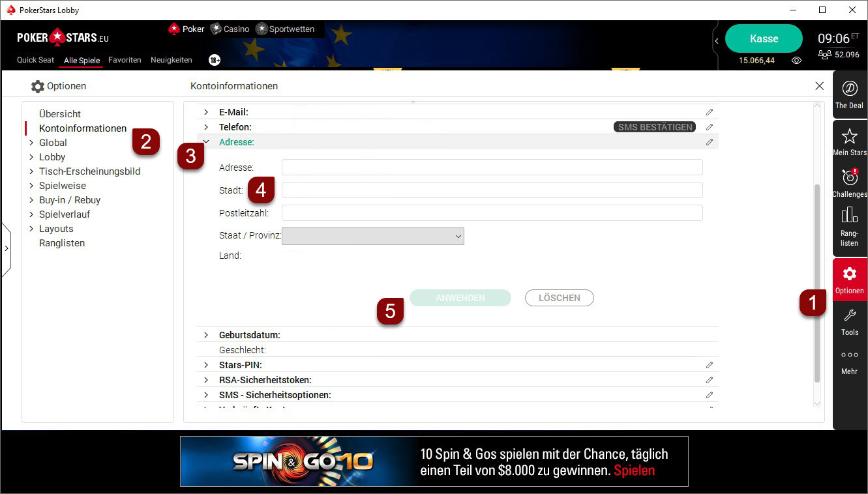
Task: Click the LÖSCHEN button
Action: point(560,298)
